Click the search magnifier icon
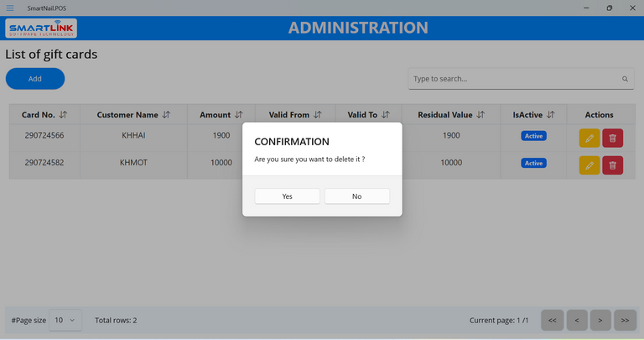The width and height of the screenshot is (644, 340). pos(625,79)
